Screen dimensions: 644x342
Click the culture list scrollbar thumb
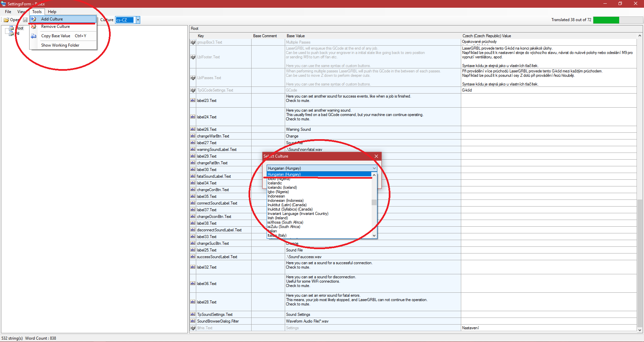tap(374, 202)
